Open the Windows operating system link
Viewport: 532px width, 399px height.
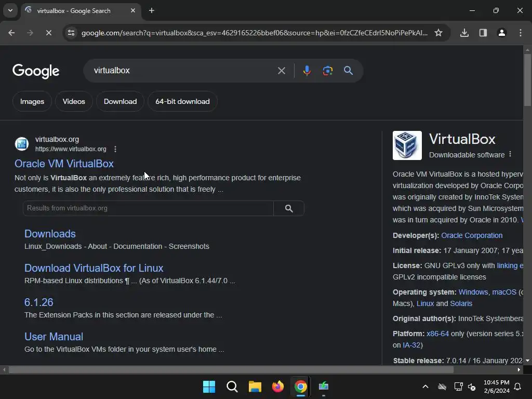click(x=473, y=292)
